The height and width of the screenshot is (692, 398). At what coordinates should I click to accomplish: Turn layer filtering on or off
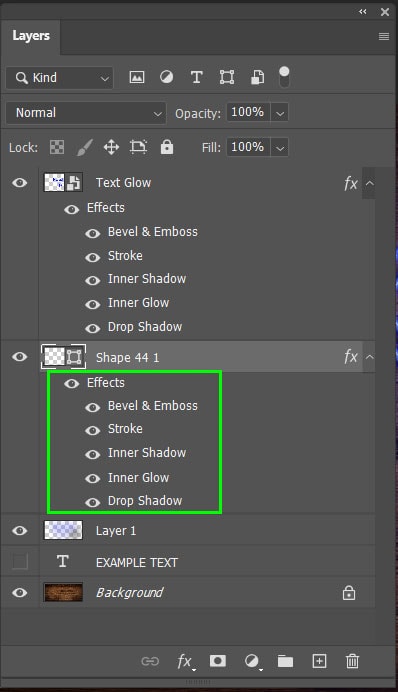(284, 77)
